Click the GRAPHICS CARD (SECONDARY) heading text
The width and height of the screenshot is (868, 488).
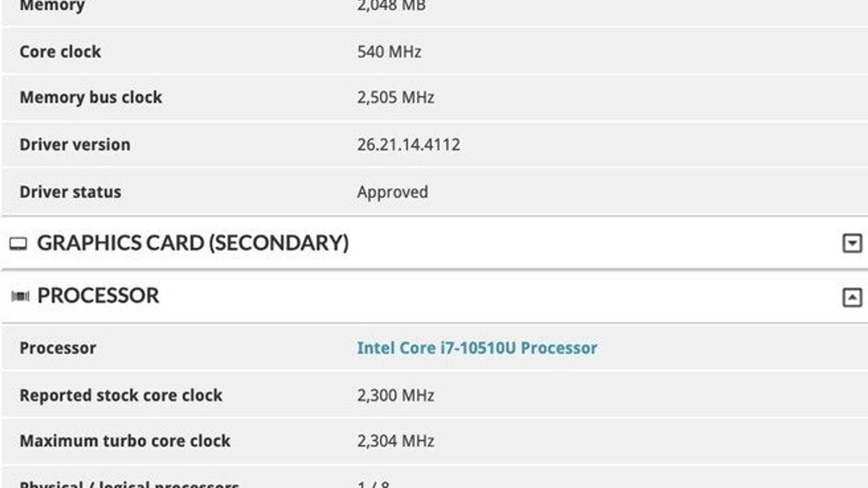tap(193, 243)
